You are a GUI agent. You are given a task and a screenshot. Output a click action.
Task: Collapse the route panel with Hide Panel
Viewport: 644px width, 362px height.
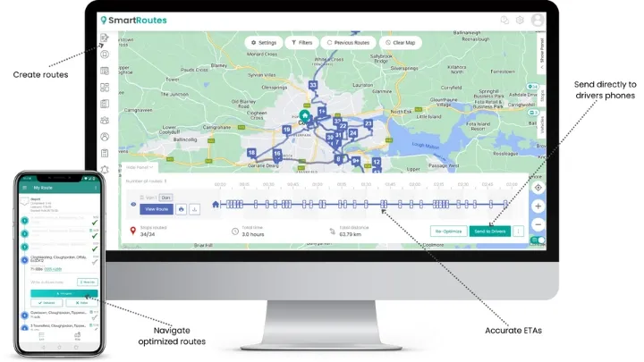coord(140,167)
